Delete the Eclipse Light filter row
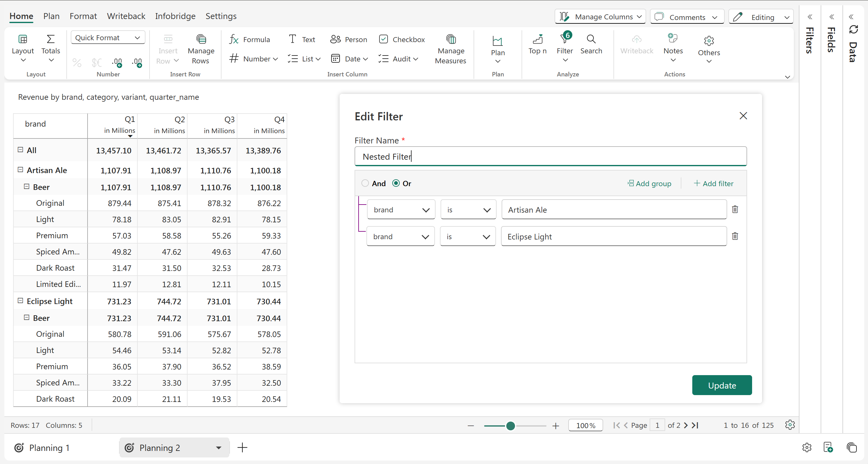This screenshot has height=464, width=868. click(x=735, y=236)
